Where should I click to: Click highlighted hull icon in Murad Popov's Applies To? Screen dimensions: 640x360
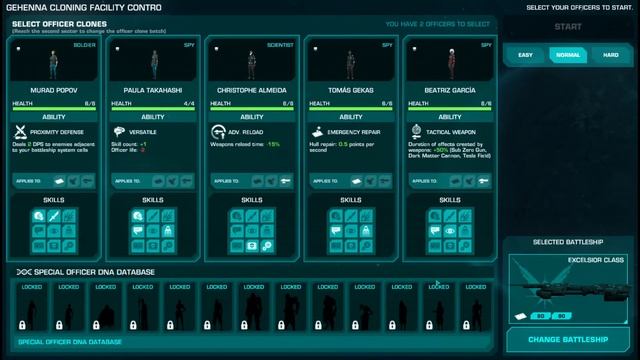59,181
